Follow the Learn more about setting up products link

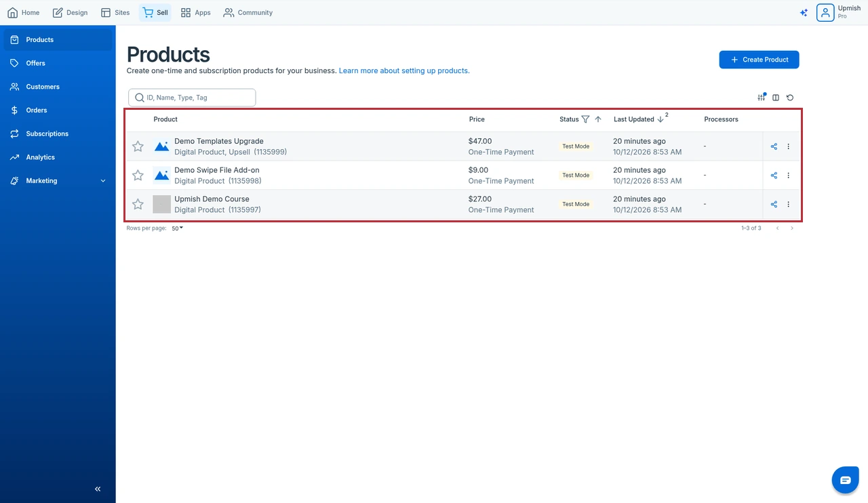404,71
